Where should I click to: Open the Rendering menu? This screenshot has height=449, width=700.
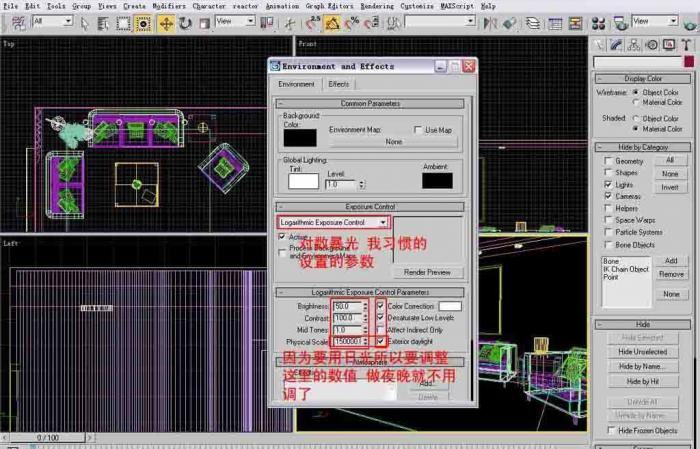tap(377, 6)
